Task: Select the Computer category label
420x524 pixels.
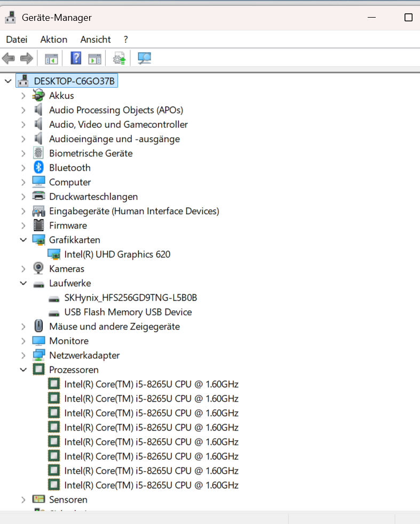Action: point(70,183)
